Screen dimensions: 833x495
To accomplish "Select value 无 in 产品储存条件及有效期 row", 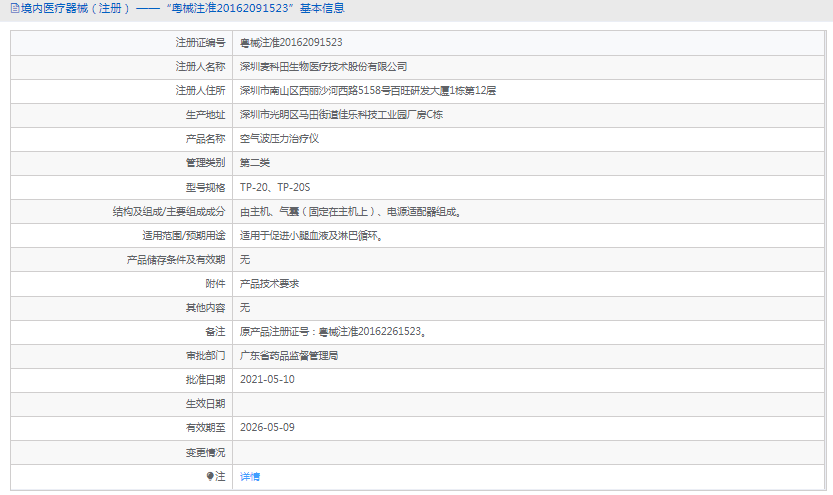I will coord(245,259).
